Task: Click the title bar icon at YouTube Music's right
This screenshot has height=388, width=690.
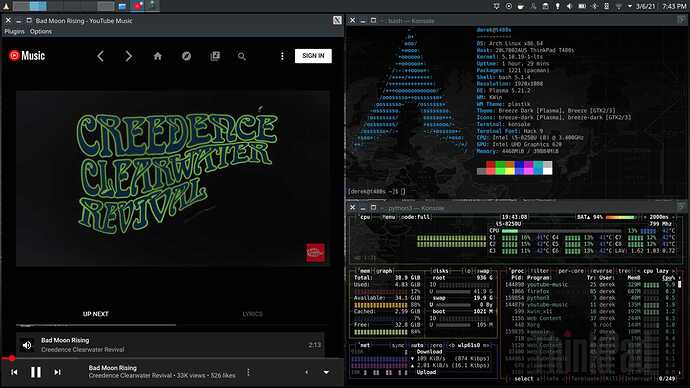Action: tap(337, 20)
